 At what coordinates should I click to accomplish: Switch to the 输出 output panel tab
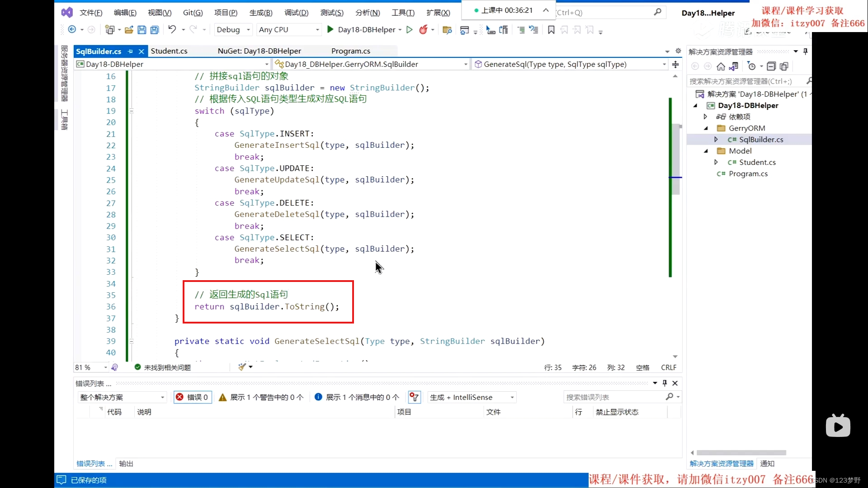[126, 464]
